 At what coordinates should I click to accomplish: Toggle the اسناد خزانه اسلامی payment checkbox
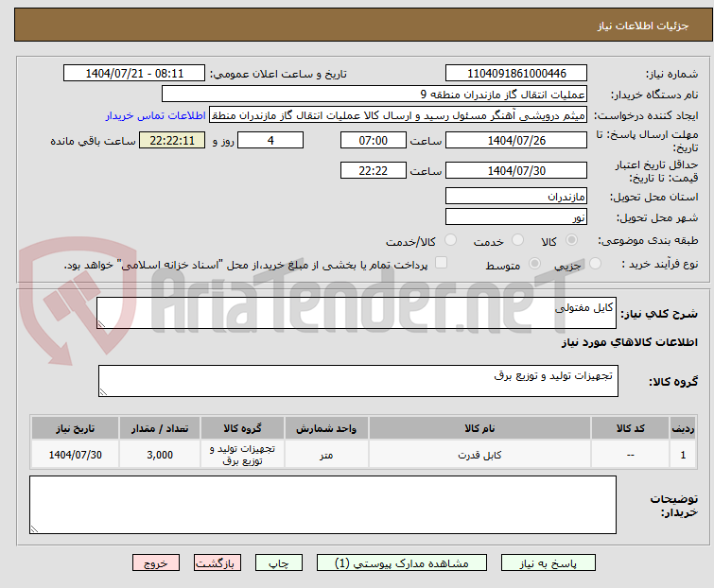point(442,263)
